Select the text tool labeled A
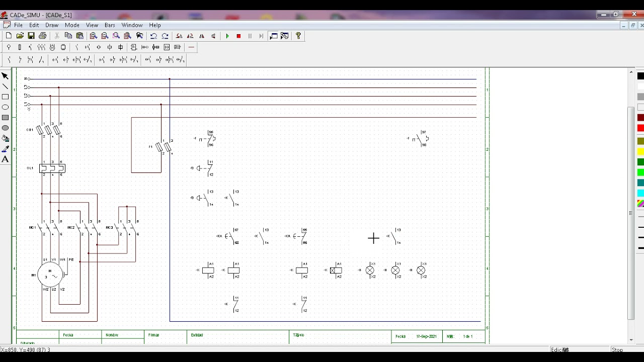 [5, 159]
